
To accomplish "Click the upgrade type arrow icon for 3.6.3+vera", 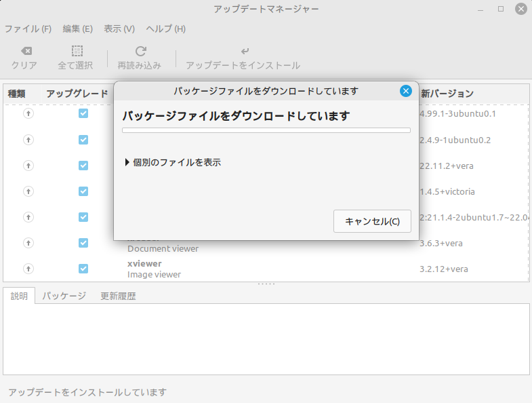I will click(x=28, y=243).
